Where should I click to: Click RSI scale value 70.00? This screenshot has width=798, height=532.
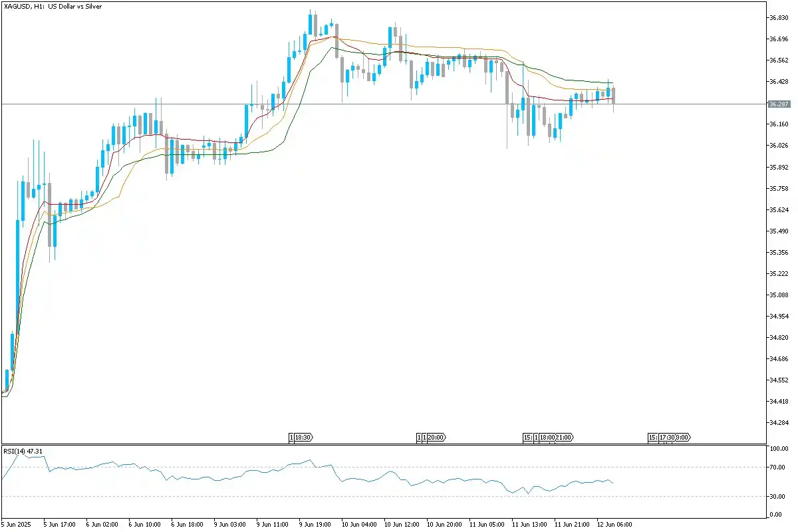pyautogui.click(x=779, y=467)
